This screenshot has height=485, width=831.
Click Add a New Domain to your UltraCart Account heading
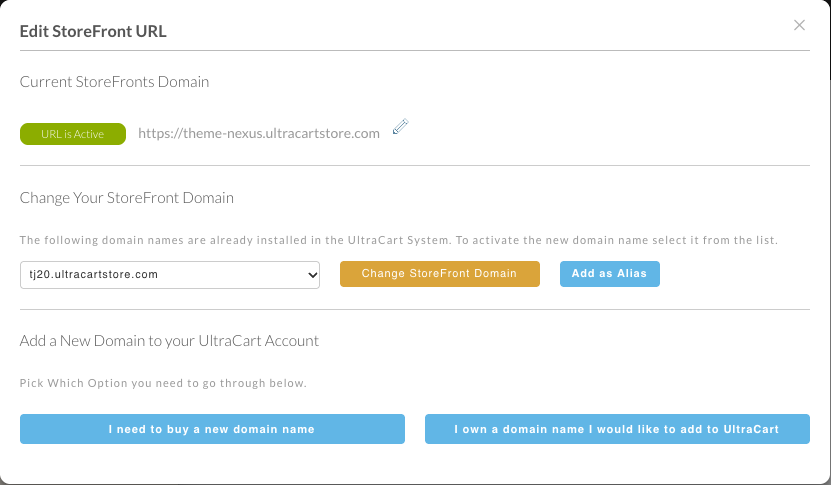click(169, 340)
